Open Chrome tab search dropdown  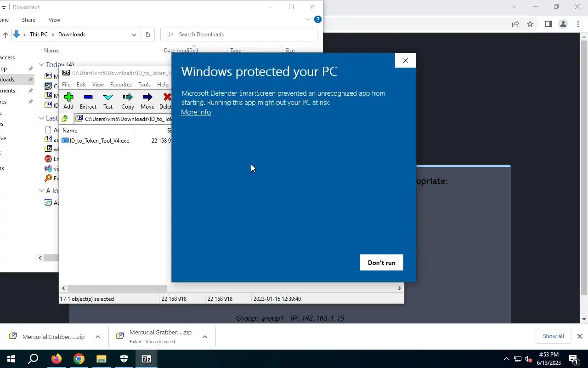(x=514, y=7)
